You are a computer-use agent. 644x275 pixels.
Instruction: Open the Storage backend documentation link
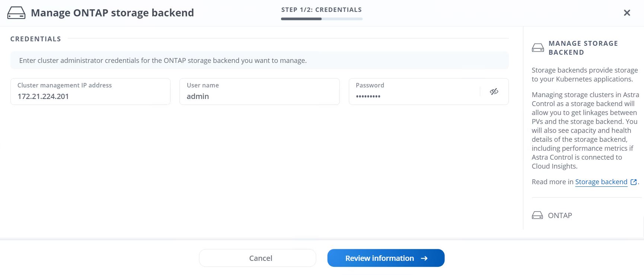(601, 182)
